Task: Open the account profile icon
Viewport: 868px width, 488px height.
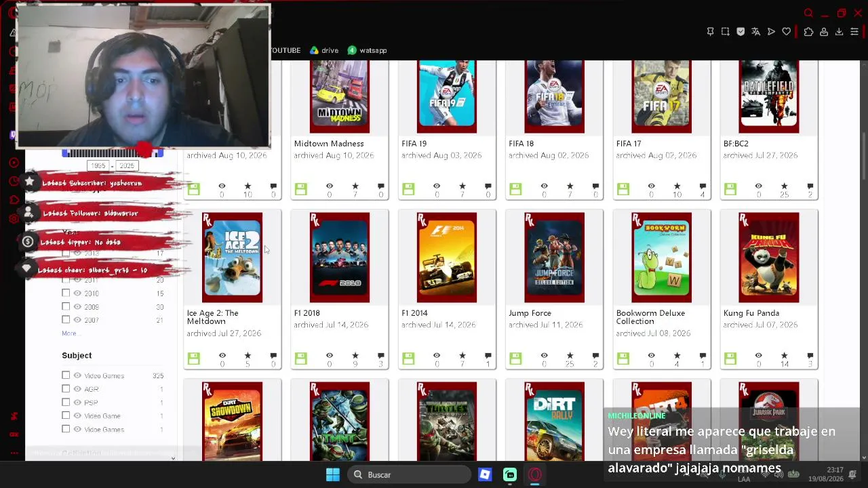Action: click(824, 32)
